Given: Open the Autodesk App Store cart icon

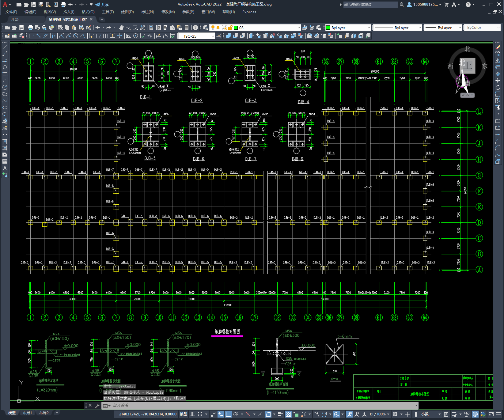Looking at the screenshot, I should [446, 5].
